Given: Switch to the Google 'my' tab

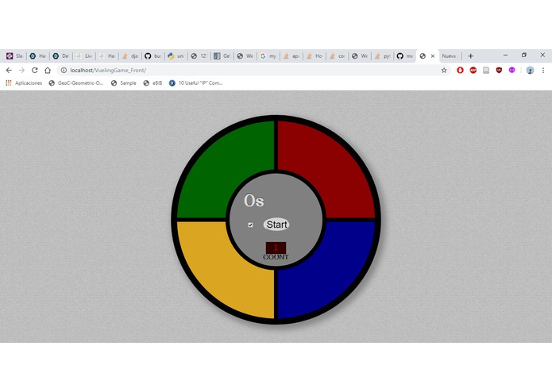Looking at the screenshot, I should pos(268,56).
